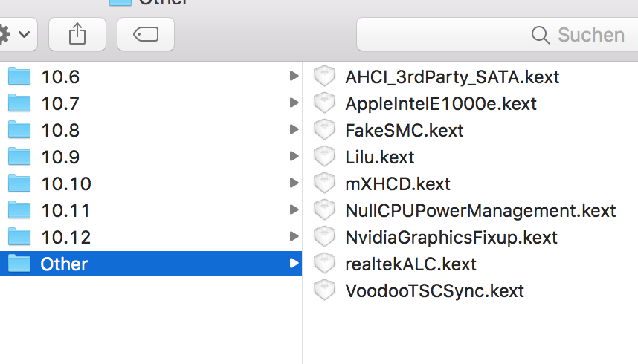Click the Lilu.kext file icon
This screenshot has width=638, height=364.
324,157
